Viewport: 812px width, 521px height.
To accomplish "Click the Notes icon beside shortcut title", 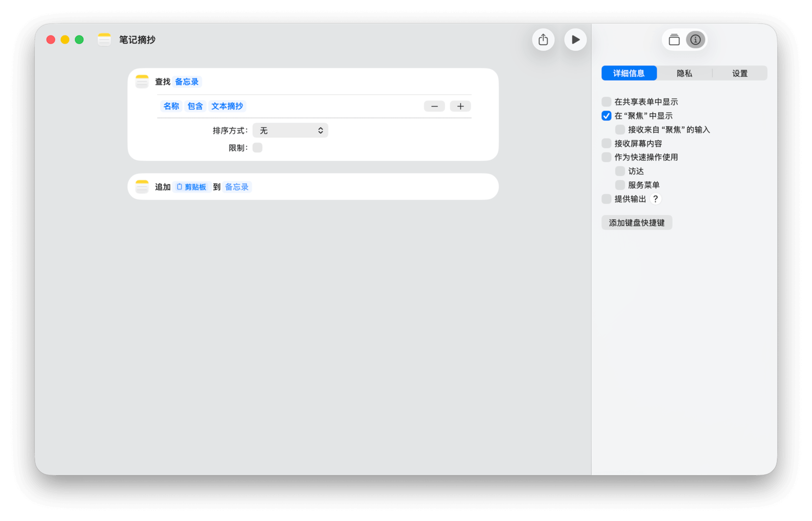I will [x=104, y=40].
